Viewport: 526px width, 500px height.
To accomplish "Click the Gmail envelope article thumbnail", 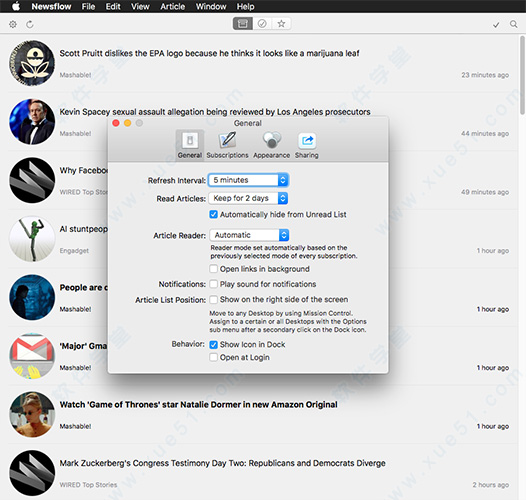I will tap(32, 356).
